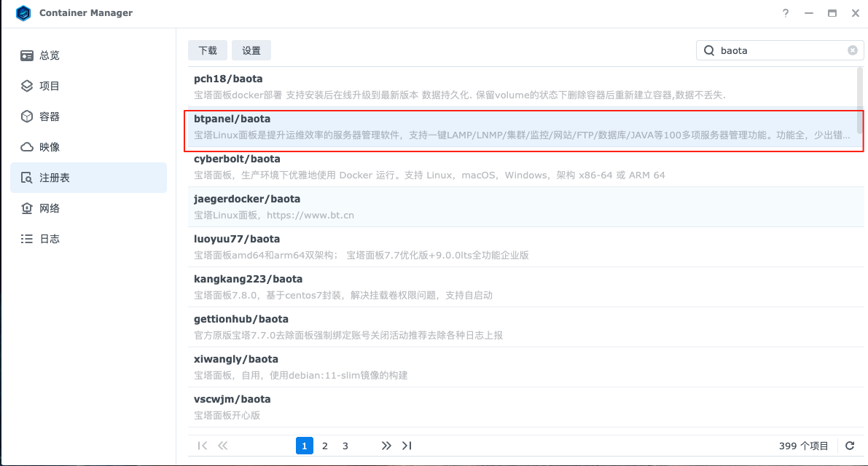
Task: Click the Container Manager title text
Action: [x=86, y=12]
